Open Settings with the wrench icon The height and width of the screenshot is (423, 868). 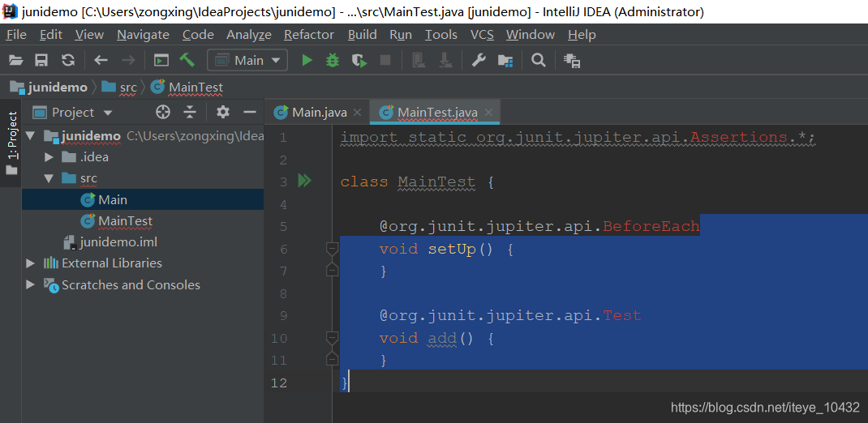click(x=479, y=60)
